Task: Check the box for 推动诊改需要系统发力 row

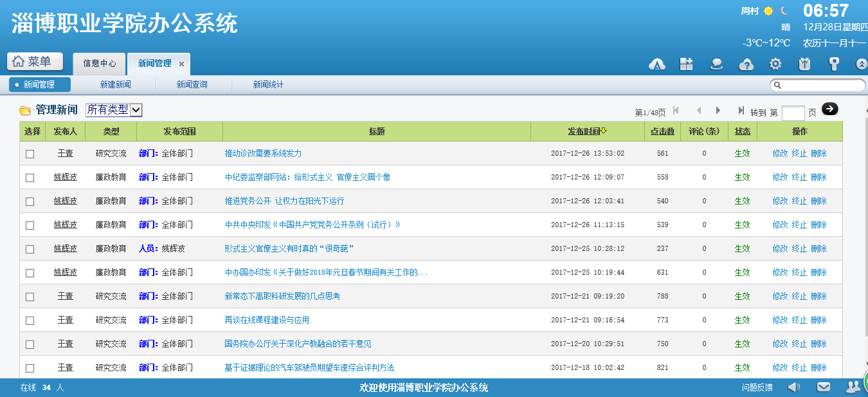Action: click(x=30, y=154)
